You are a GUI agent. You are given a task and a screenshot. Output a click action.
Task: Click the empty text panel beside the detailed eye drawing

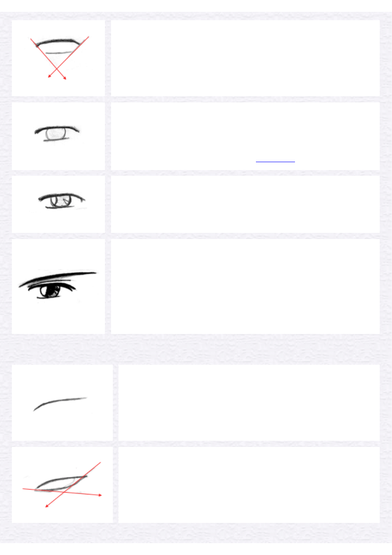pos(245,287)
